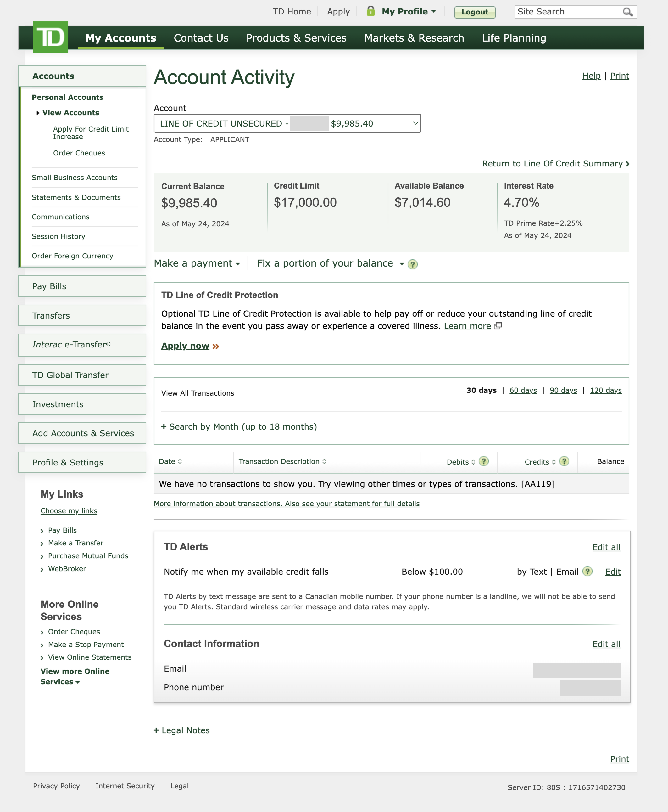Expand the Legal Notes section
Viewport: 668px width, 812px height.
(181, 730)
